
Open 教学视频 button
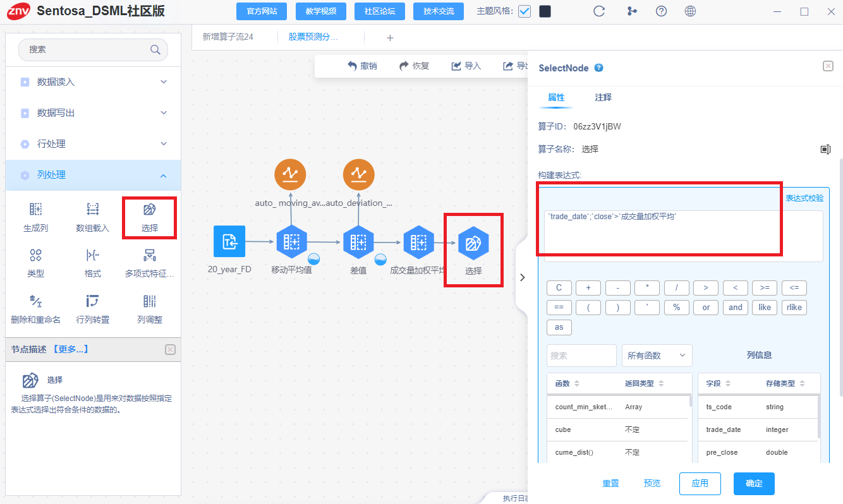click(x=320, y=11)
